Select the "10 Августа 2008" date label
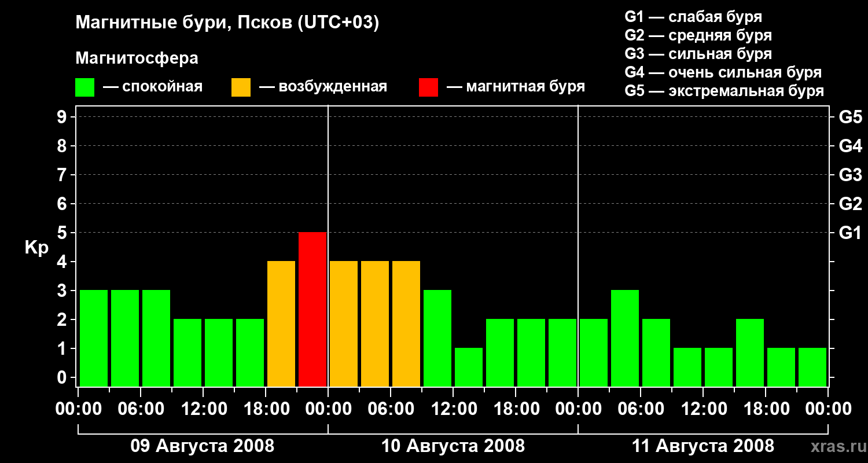Screen dimensions: 868x463 453,446
